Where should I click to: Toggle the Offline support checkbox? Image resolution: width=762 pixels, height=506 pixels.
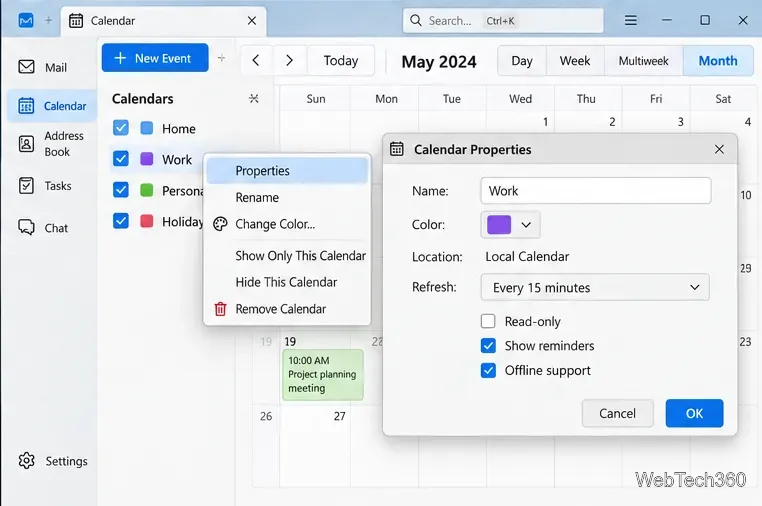pos(488,370)
